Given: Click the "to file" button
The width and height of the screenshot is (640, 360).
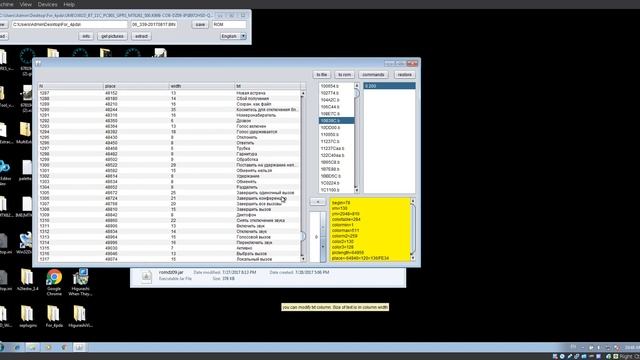Looking at the screenshot, I should click(322, 75).
